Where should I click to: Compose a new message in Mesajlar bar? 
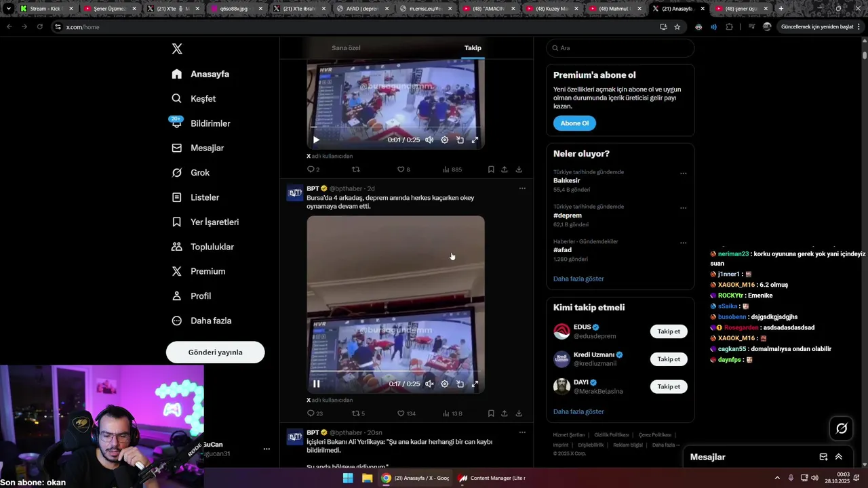[823, 457]
